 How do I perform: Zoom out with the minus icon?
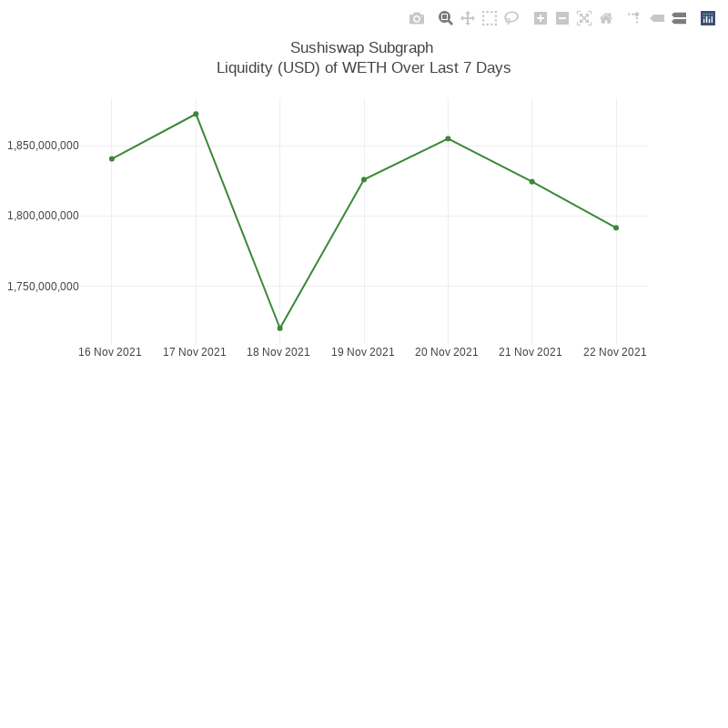[562, 18]
